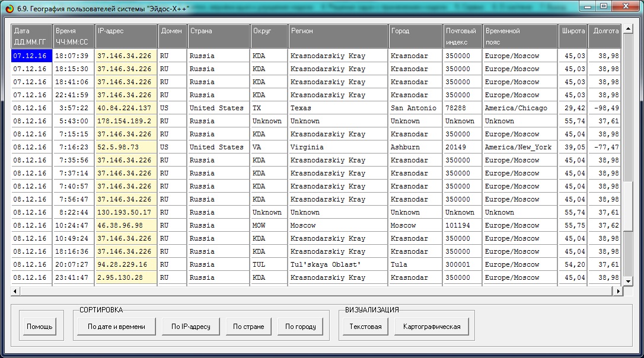
Task: Click the vertical scrollbar thumb
Action: pyautogui.click(x=628, y=206)
